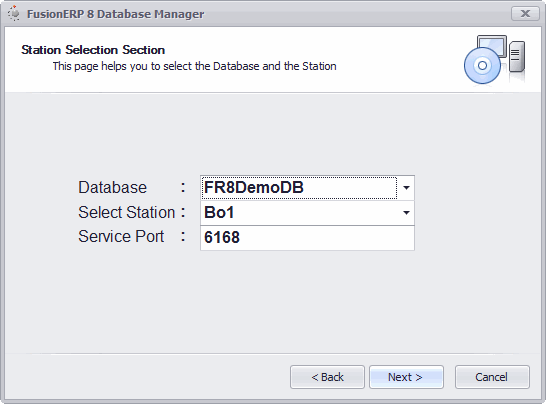Click the Service Port label
The image size is (546, 404).
[x=121, y=236]
